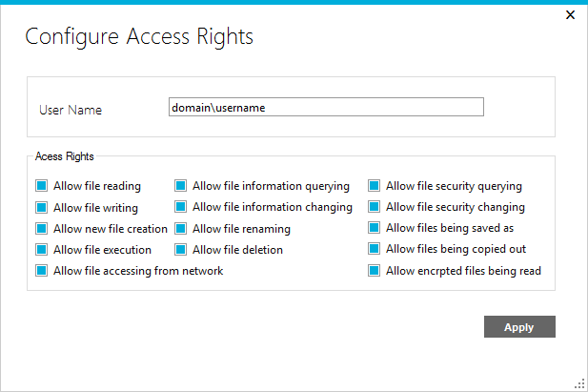Uncheck Allow encrypted files being read
The height and width of the screenshot is (392, 588).
click(x=375, y=271)
